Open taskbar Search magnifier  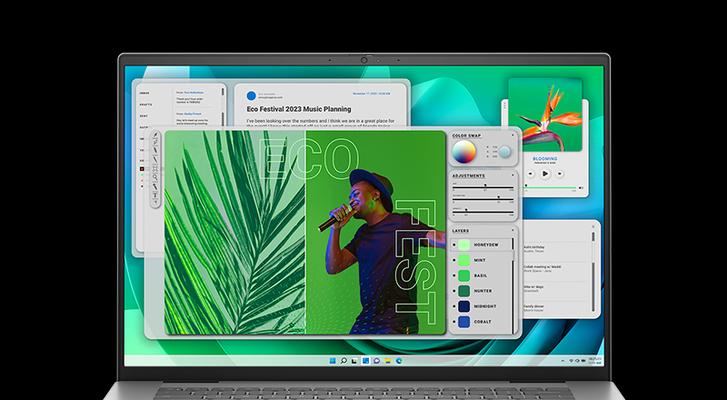(x=344, y=361)
